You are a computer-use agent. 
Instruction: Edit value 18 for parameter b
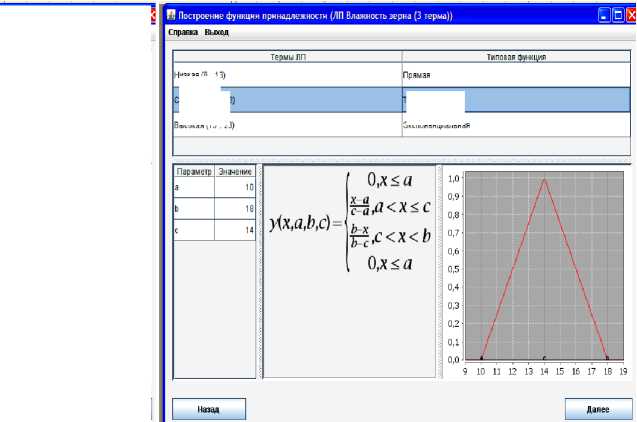coord(235,208)
